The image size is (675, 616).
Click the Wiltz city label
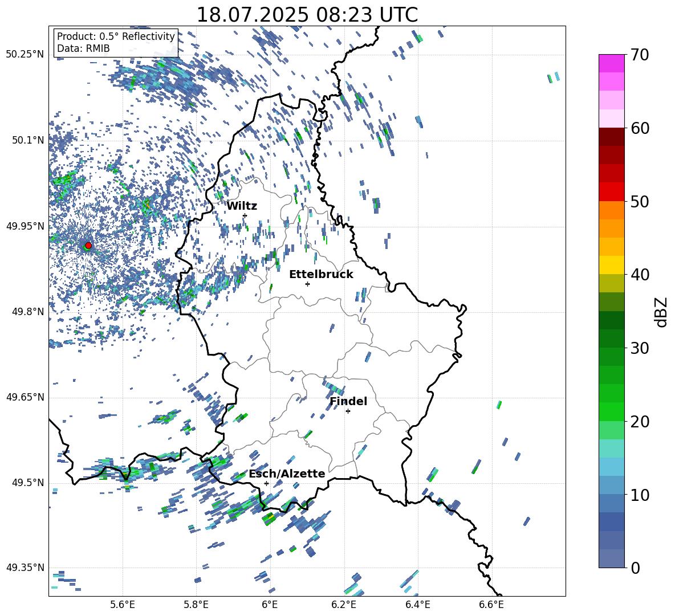[x=242, y=206]
